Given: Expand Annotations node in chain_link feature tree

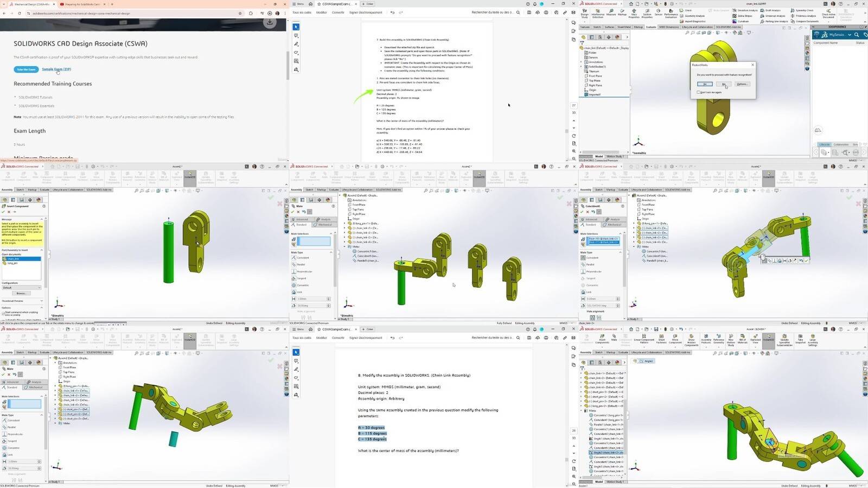Looking at the screenshot, I should 581,62.
